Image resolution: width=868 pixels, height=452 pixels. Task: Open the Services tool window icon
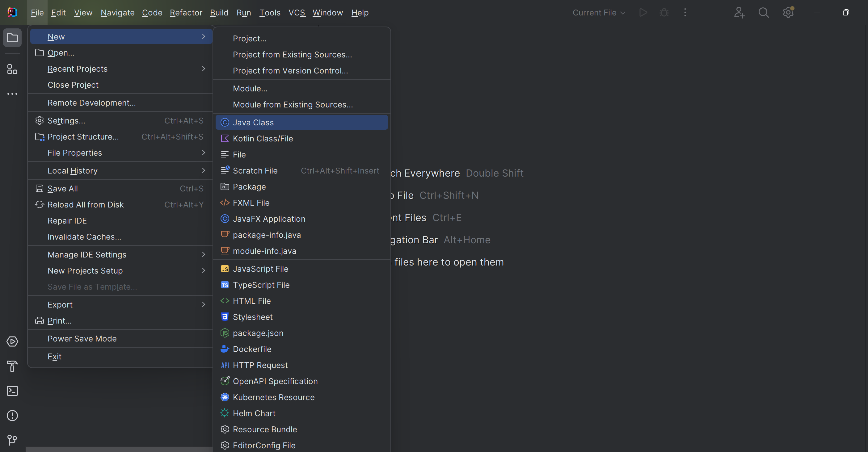[12, 341]
